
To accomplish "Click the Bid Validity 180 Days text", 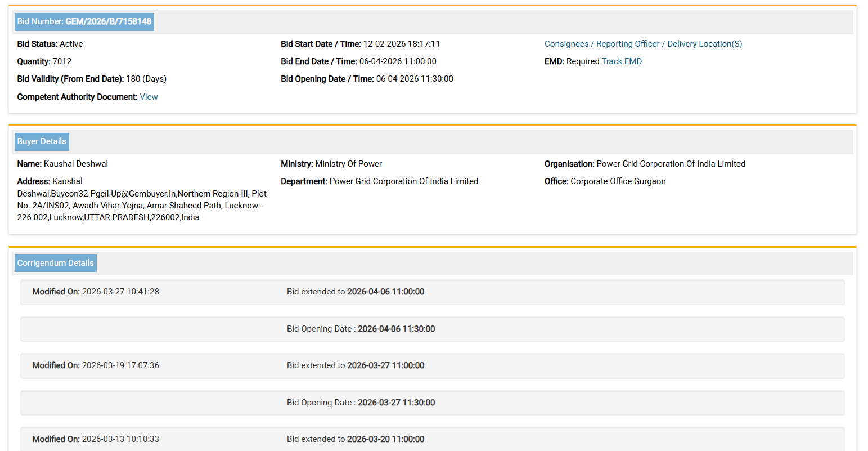I will tap(146, 79).
